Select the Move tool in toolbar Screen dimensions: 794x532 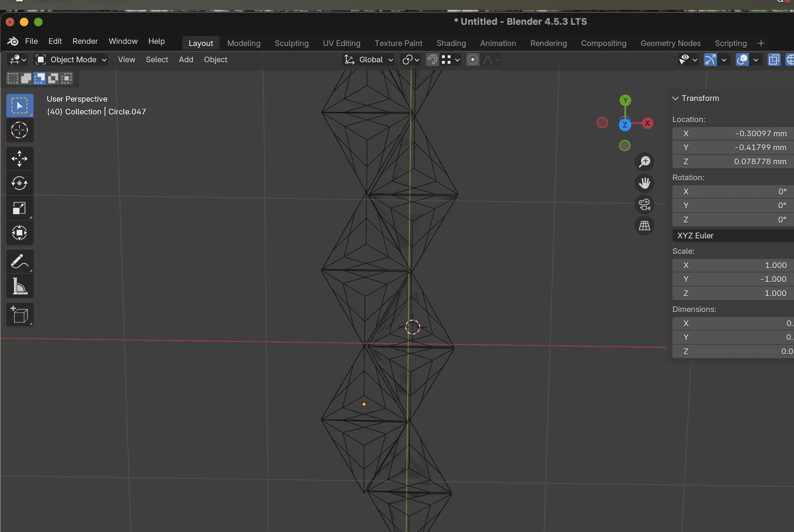click(19, 158)
